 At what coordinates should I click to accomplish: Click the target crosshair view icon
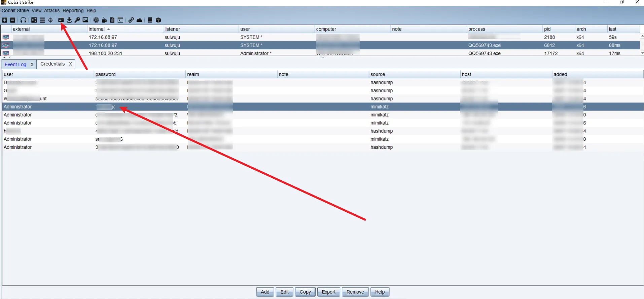[50, 20]
